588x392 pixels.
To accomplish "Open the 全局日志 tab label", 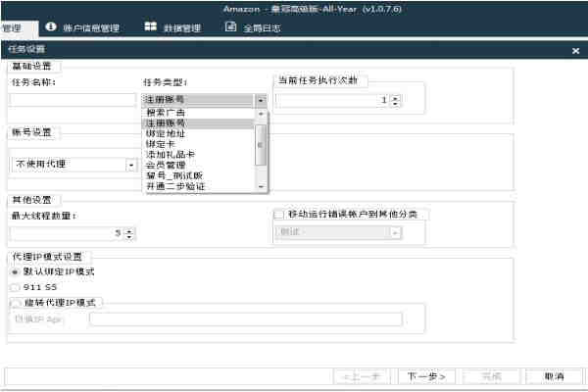I will (262, 28).
